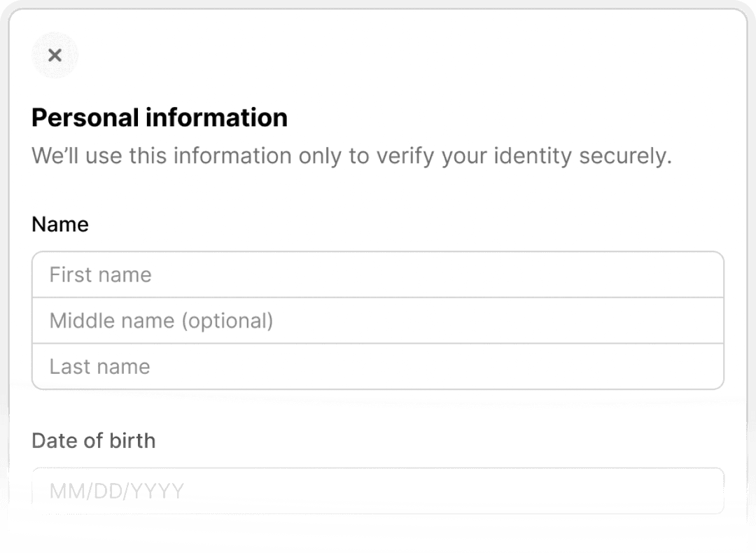
Task: Select the circular dismiss icon at top left
Action: (x=55, y=55)
